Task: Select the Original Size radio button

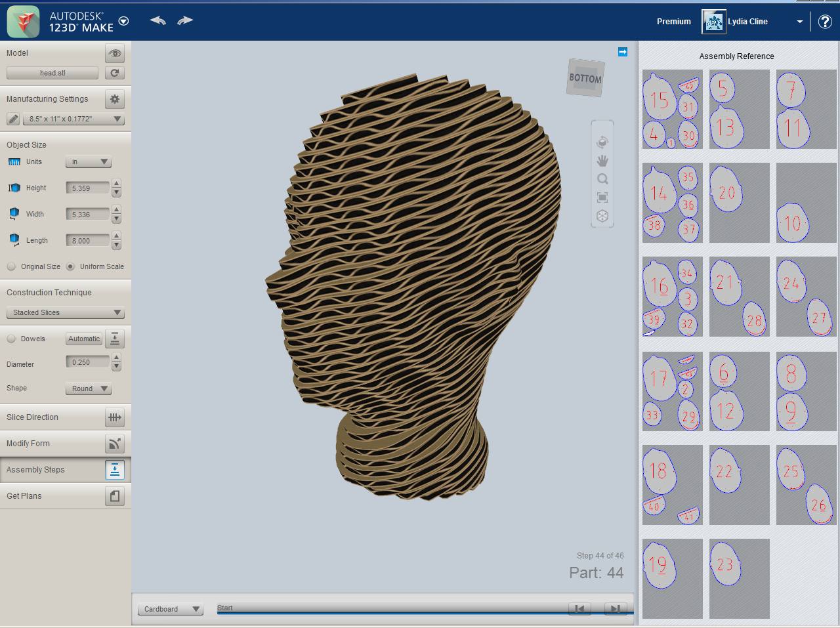Action: [x=12, y=266]
